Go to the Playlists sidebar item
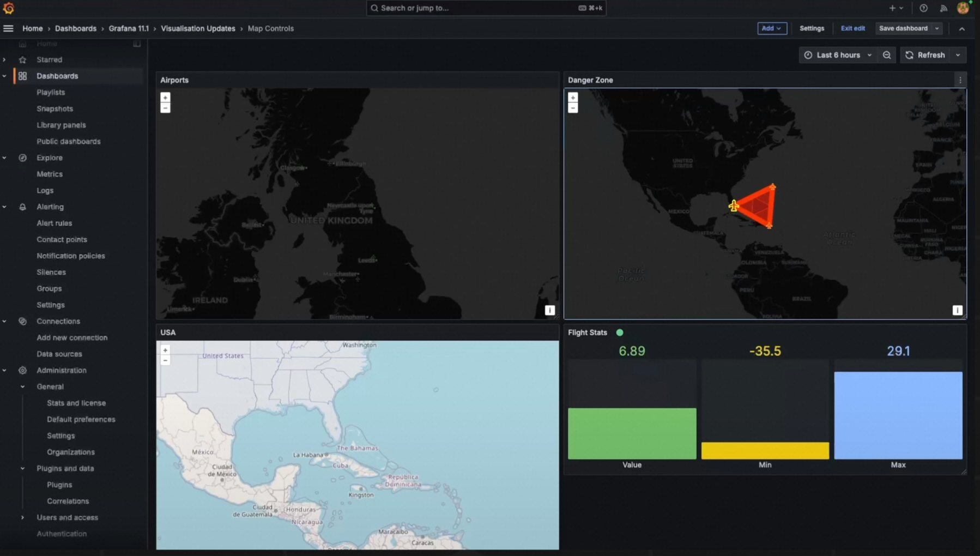The image size is (980, 556). click(51, 92)
